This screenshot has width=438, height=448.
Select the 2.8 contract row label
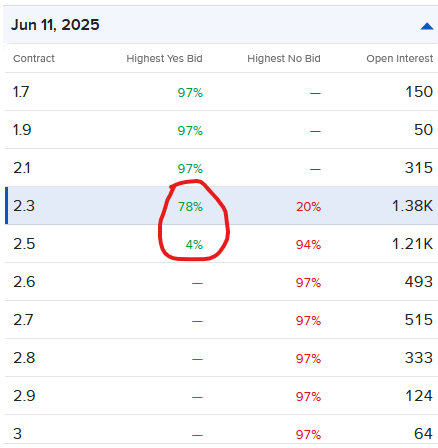pos(24,358)
